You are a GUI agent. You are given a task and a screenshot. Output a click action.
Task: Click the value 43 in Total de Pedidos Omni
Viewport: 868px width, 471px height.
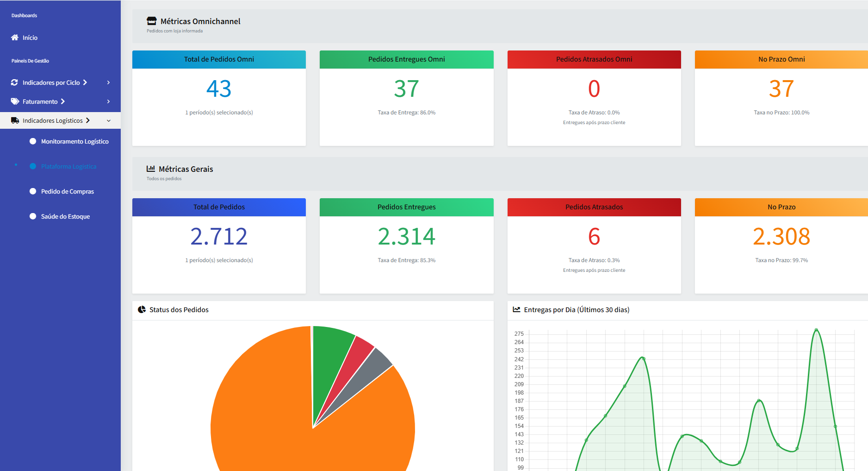219,88
